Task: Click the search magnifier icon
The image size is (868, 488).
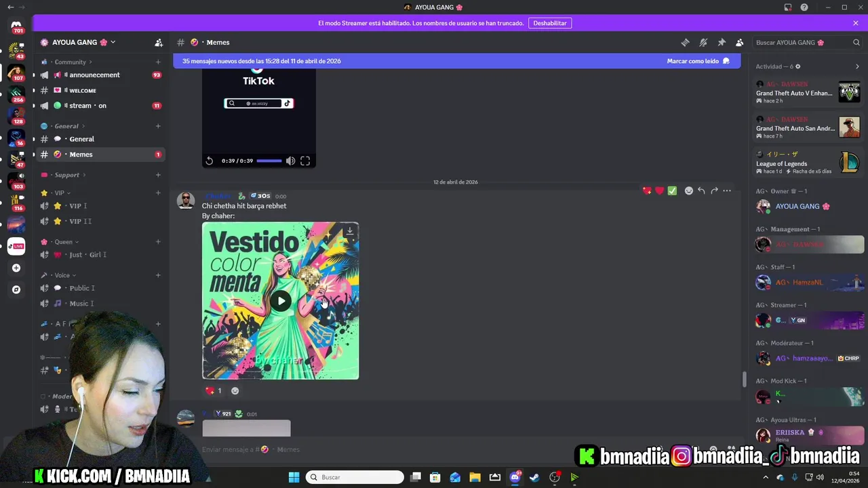Action: 856,42
